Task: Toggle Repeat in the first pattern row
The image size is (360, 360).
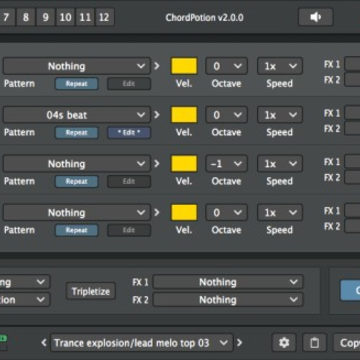Action: [x=76, y=84]
